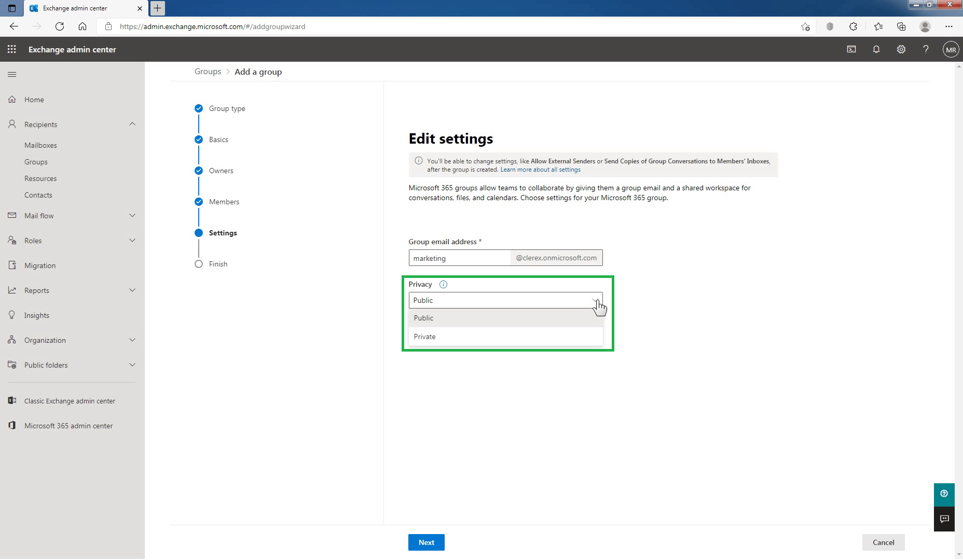Select Insights in the sidebar

36,315
